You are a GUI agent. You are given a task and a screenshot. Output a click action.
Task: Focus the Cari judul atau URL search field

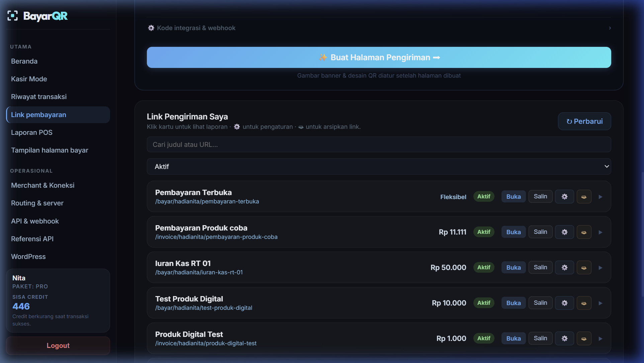pos(379,145)
